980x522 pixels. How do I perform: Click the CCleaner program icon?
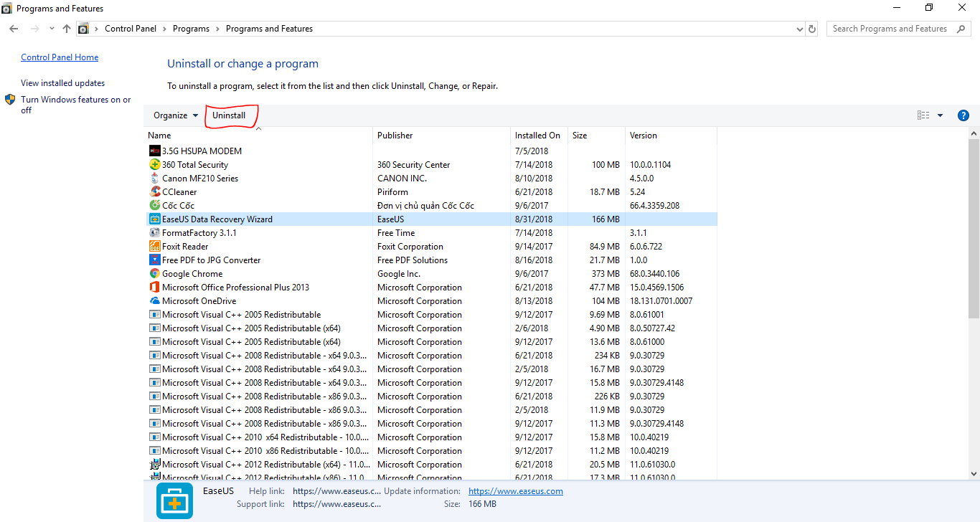click(x=155, y=192)
